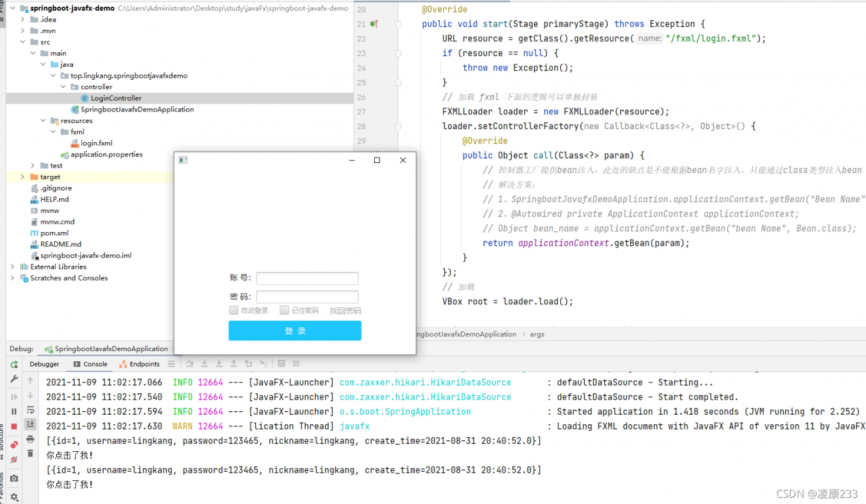Stop the debug session, red square
Screen dimensions: 866x504
coord(14,426)
